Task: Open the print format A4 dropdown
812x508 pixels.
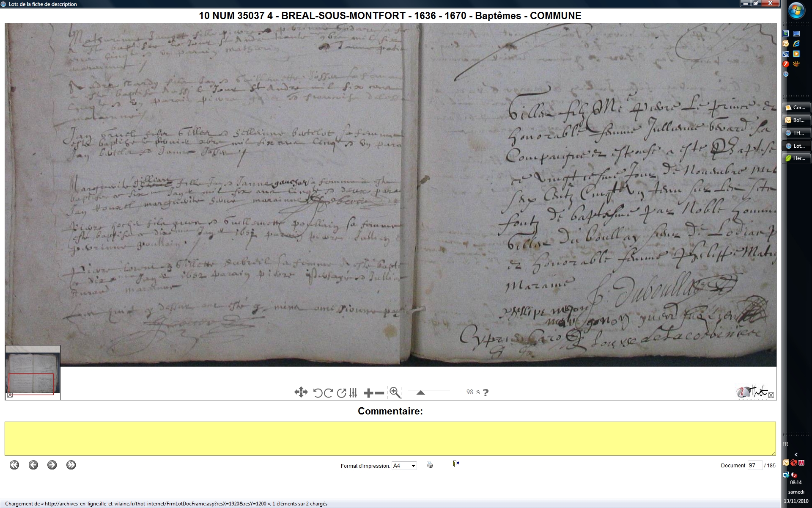Action: pos(404,466)
